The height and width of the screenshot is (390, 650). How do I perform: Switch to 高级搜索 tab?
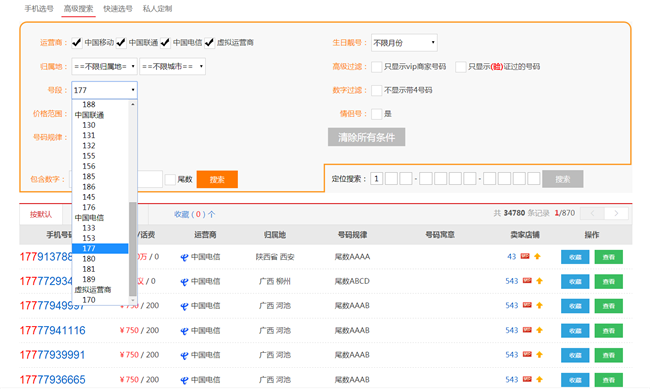(x=78, y=9)
